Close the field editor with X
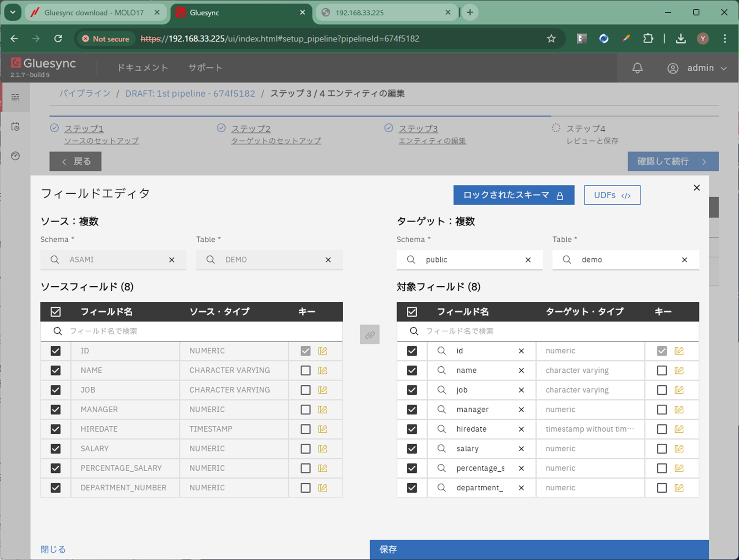Screen dimensions: 739x560 696,188
